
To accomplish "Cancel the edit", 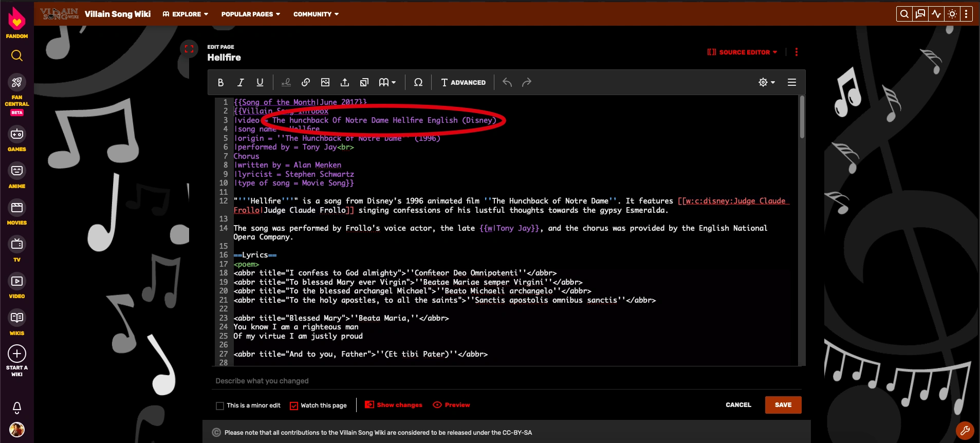I will pos(738,405).
